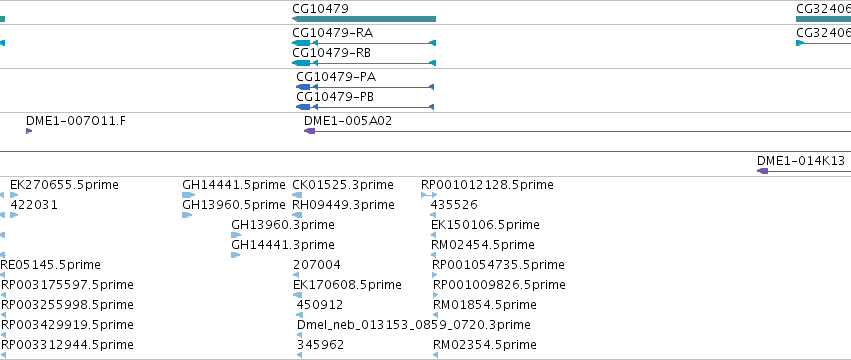
Task: Click the CG10479-PA protein label
Action: pos(336,77)
